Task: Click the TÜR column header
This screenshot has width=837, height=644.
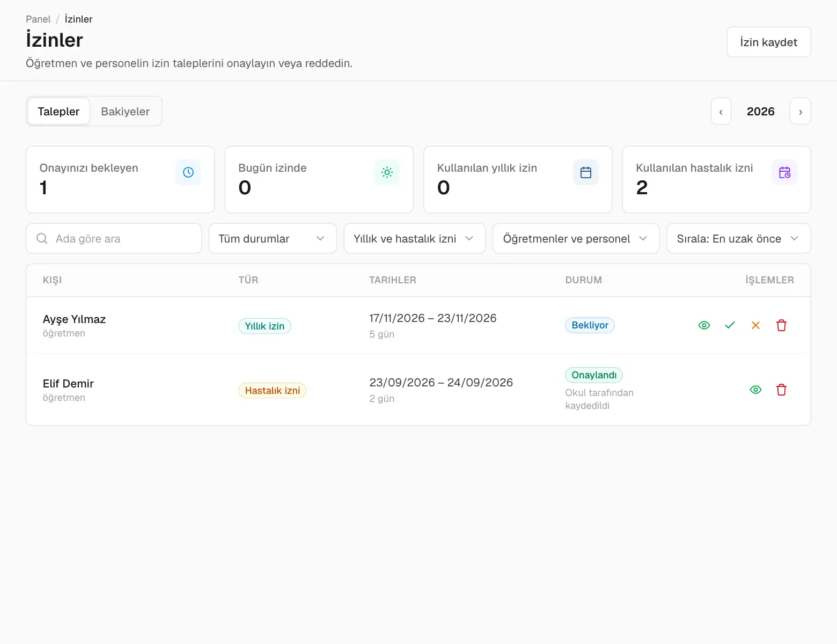Action: pyautogui.click(x=248, y=280)
